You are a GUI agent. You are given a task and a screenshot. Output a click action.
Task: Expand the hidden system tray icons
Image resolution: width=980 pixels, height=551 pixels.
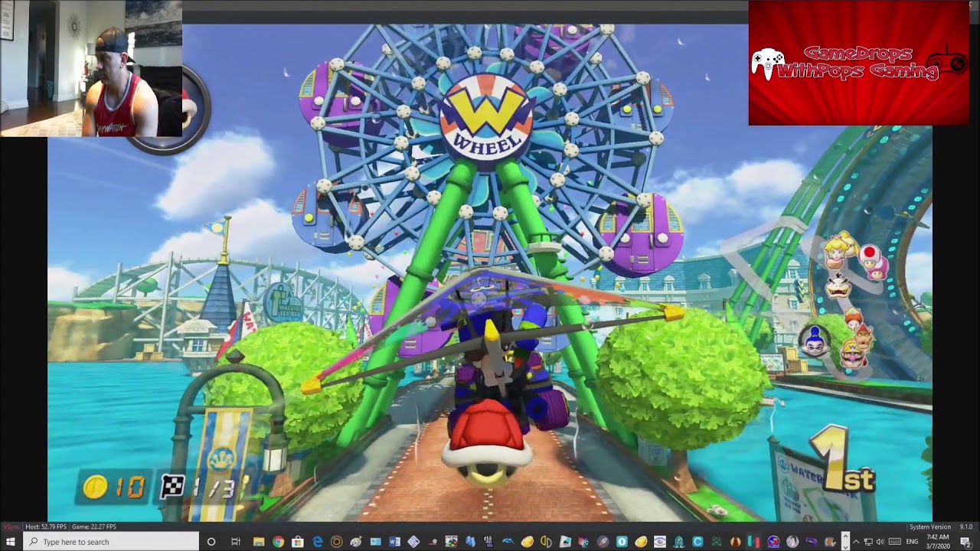856,542
